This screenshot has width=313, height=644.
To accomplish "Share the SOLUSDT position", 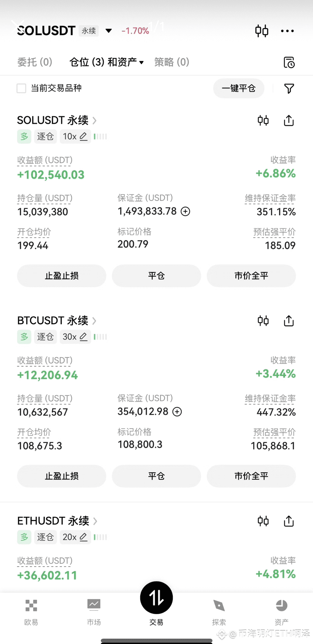I will [289, 121].
